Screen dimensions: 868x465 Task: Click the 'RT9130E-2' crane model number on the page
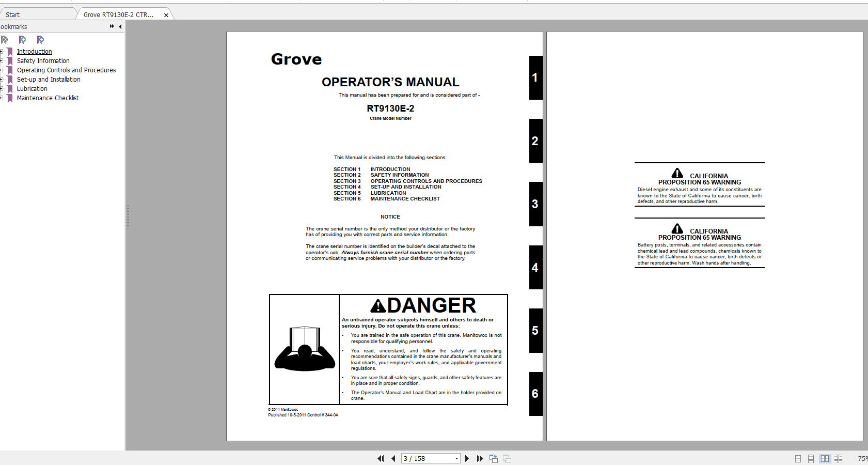point(390,109)
